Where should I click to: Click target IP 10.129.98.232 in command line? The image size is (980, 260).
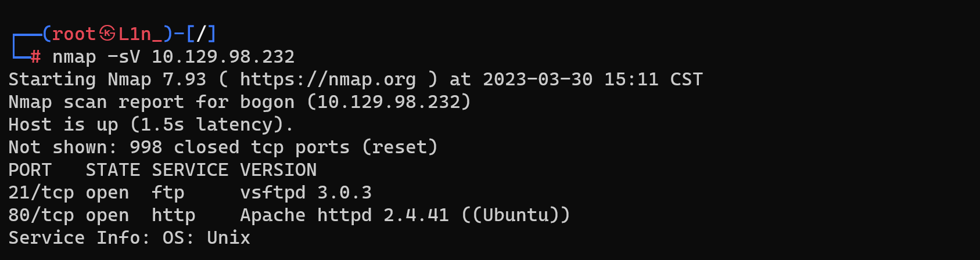click(x=223, y=57)
